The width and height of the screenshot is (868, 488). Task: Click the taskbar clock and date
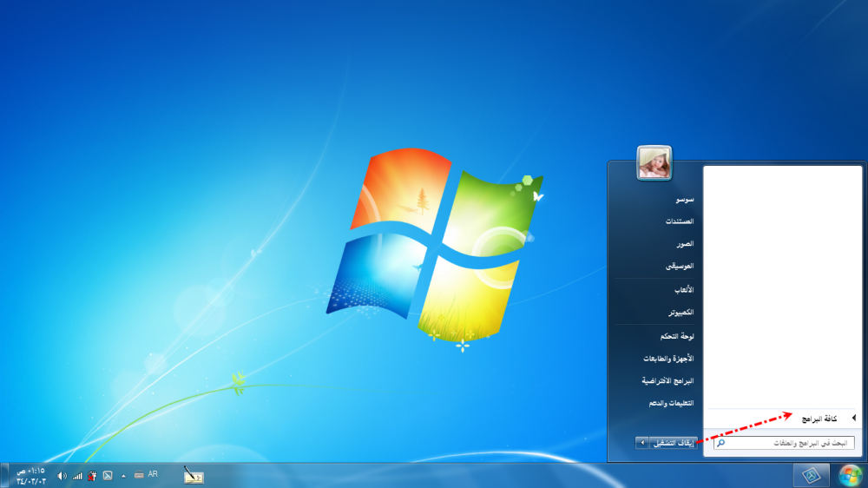(30, 475)
